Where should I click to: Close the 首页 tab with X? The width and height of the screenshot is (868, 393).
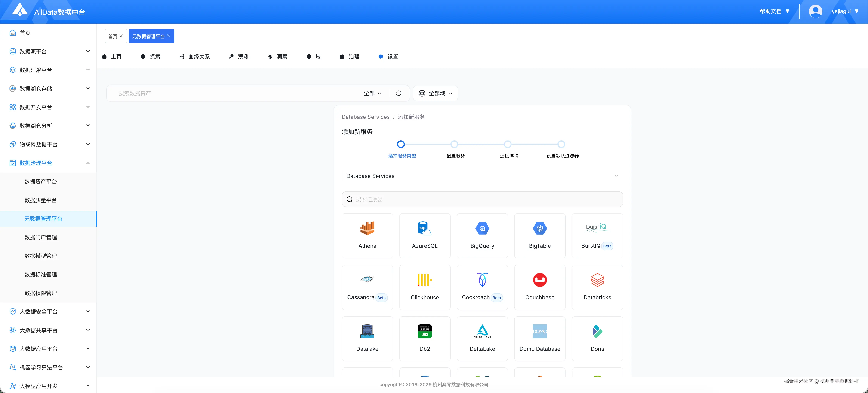point(121,36)
